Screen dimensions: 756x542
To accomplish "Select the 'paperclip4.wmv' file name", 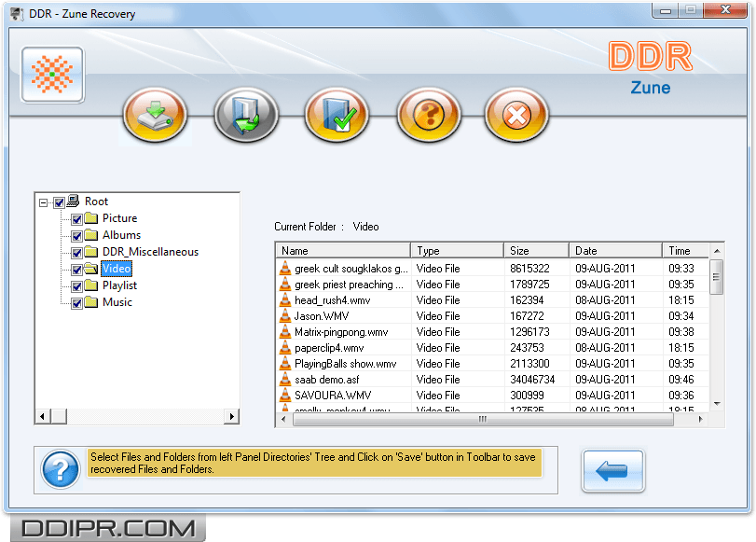I will (329, 348).
